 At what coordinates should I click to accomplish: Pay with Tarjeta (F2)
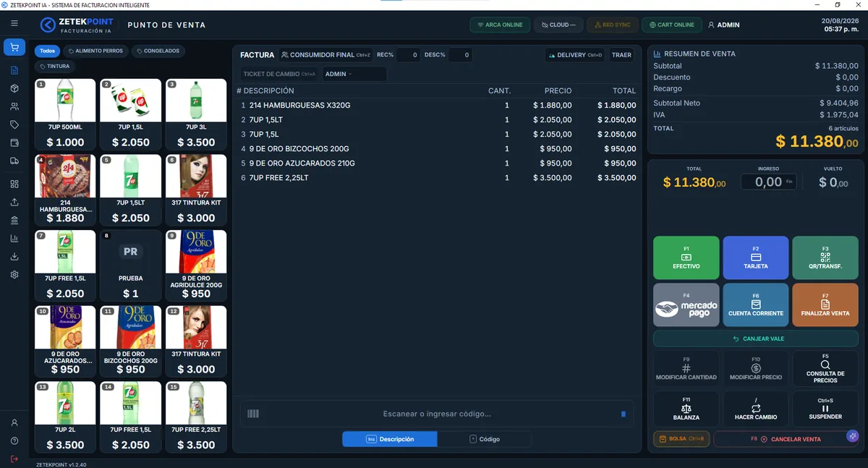click(756, 258)
